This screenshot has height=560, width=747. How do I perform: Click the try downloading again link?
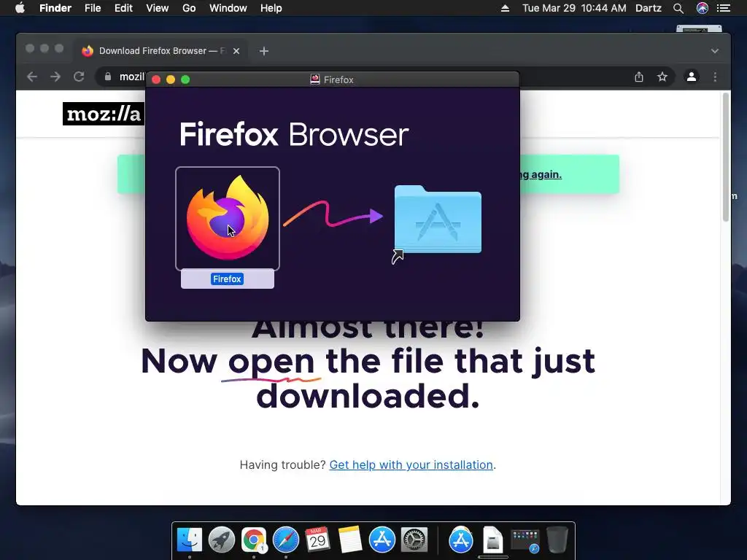pyautogui.click(x=541, y=175)
